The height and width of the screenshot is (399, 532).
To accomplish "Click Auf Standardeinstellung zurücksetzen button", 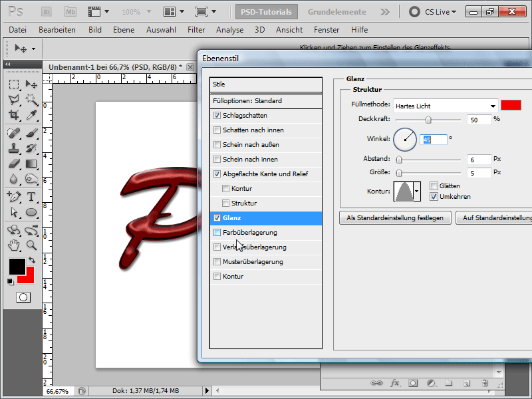I will coord(494,218).
